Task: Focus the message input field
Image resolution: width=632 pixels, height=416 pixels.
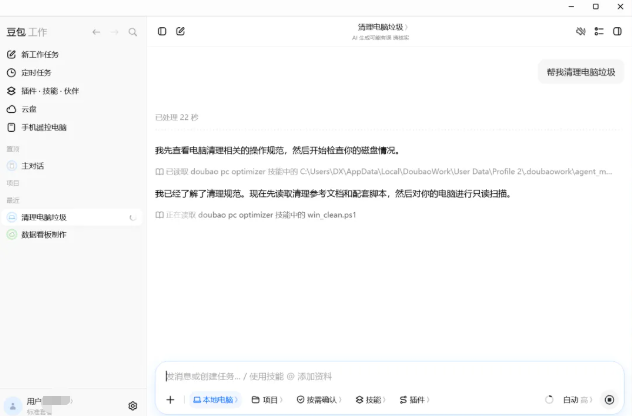Action: pyautogui.click(x=389, y=376)
